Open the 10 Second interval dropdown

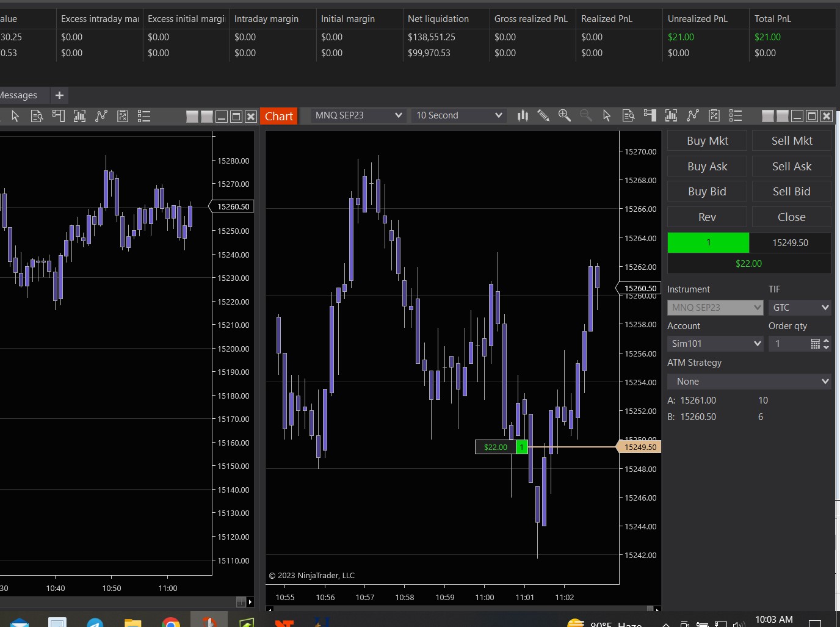pos(458,115)
